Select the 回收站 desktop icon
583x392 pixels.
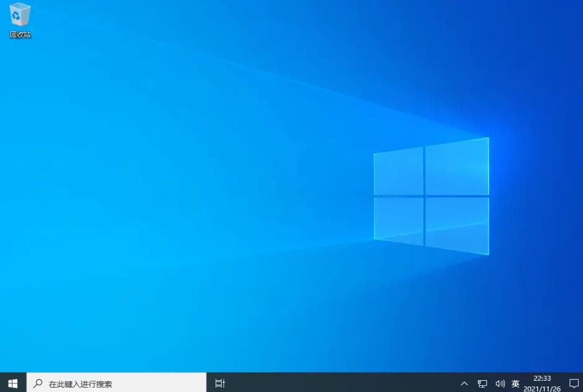point(20,19)
